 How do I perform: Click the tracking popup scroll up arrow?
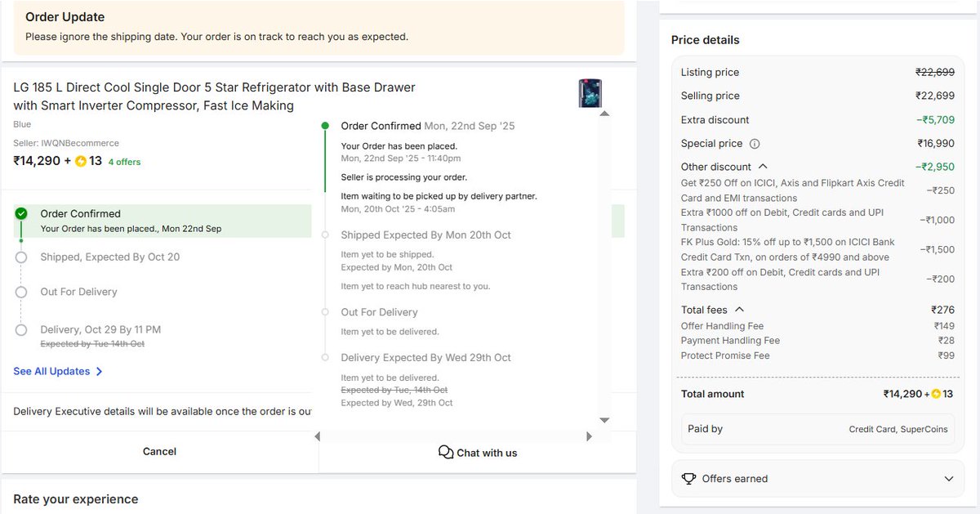(604, 114)
